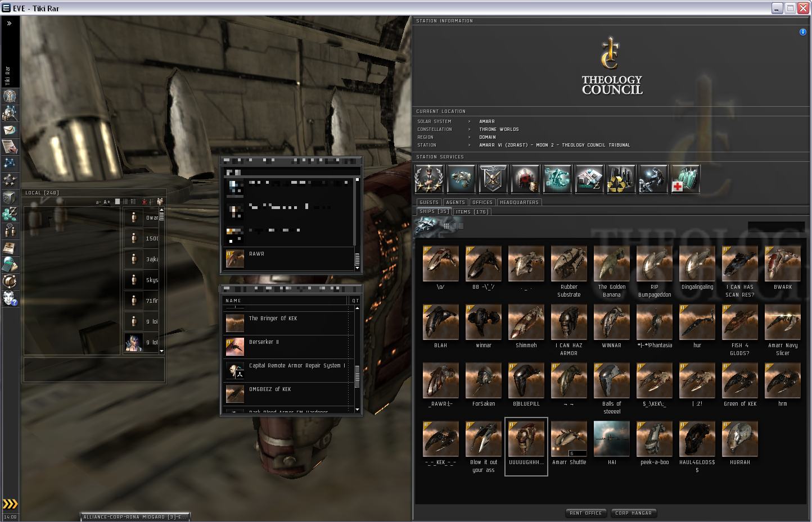Increase Local chat font with A+
812x522 pixels.
pyautogui.click(x=107, y=202)
